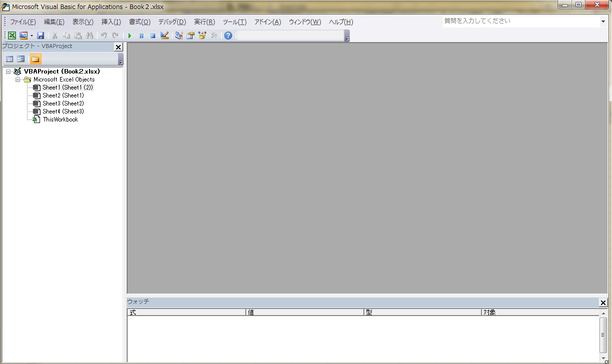Viewport: 612px width, 364px height.
Task: Open the ウィンドウ(W) menu
Action: point(305,22)
